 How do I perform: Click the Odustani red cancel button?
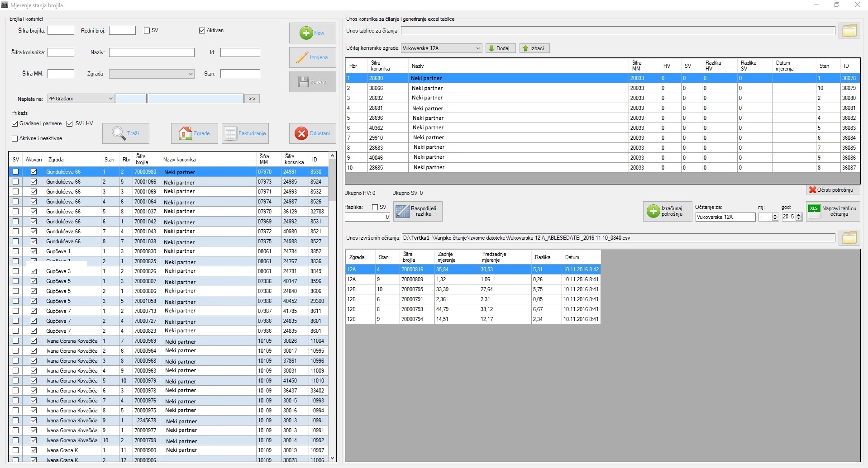312,133
